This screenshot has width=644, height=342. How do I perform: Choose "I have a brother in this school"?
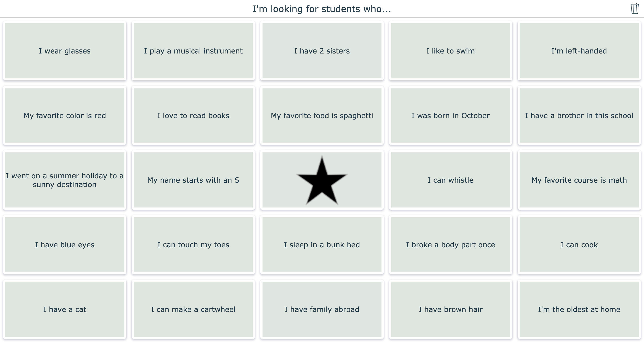click(x=579, y=115)
